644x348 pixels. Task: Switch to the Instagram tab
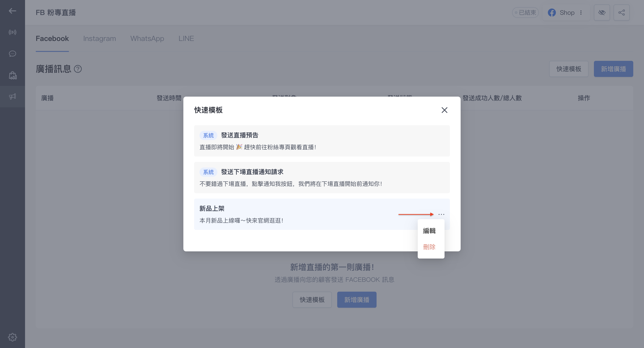99,38
